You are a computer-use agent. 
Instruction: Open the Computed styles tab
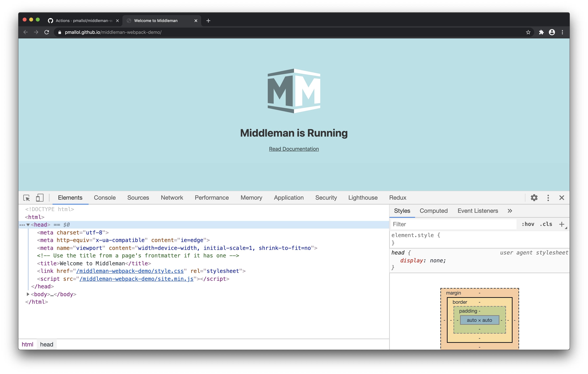pyautogui.click(x=433, y=211)
